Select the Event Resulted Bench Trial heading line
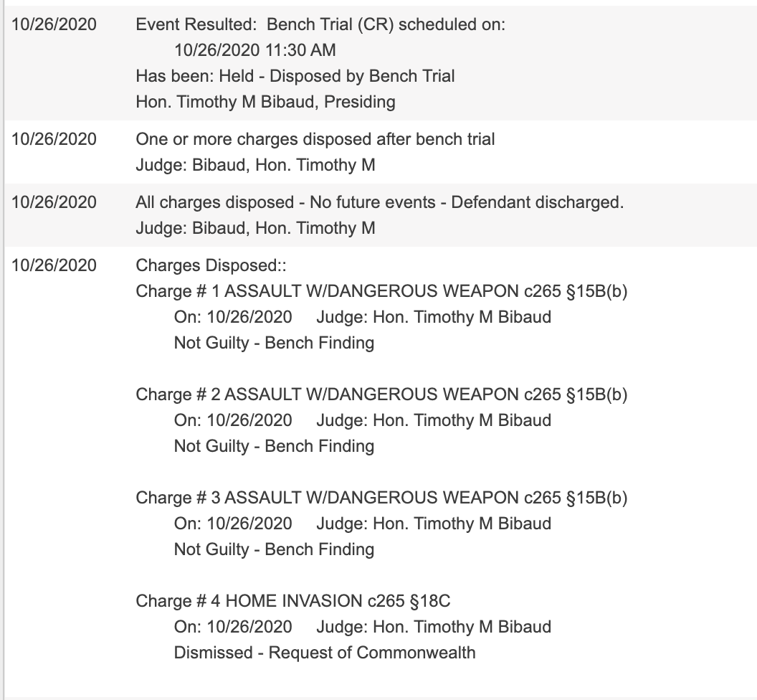 tap(320, 24)
